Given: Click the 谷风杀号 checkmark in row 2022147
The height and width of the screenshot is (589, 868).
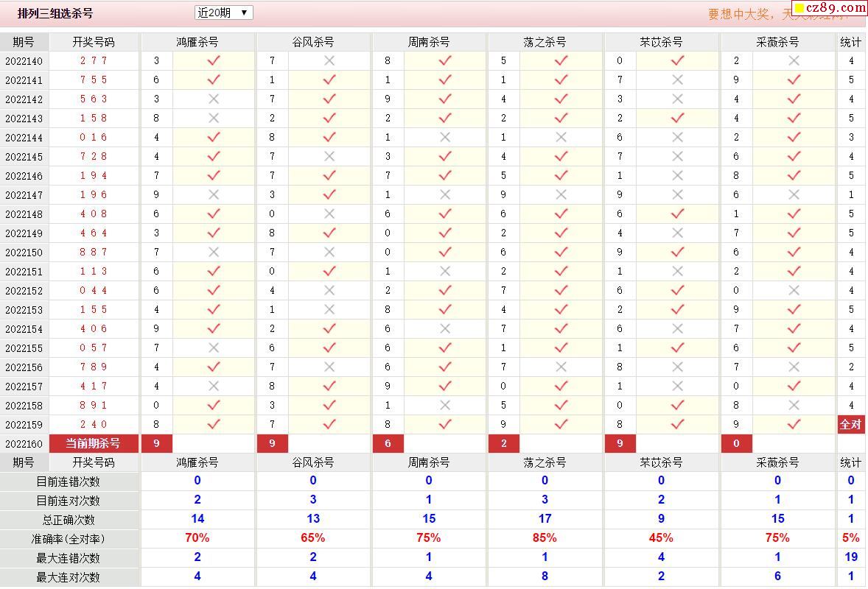Looking at the screenshot, I should pyautogui.click(x=329, y=194).
